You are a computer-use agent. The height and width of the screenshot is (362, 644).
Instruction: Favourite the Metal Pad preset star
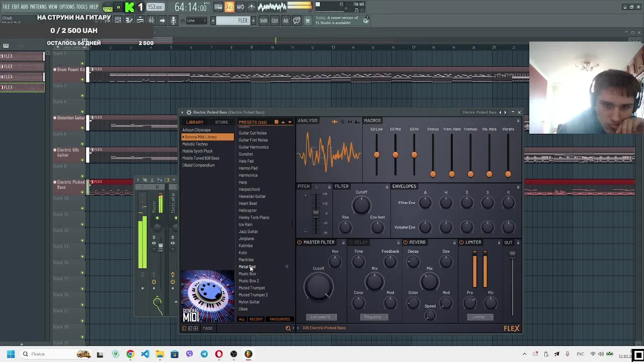coord(287,266)
